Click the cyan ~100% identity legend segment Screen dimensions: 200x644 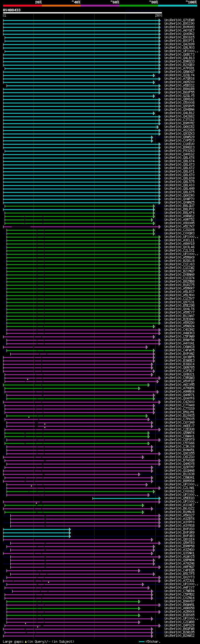(177, 5)
